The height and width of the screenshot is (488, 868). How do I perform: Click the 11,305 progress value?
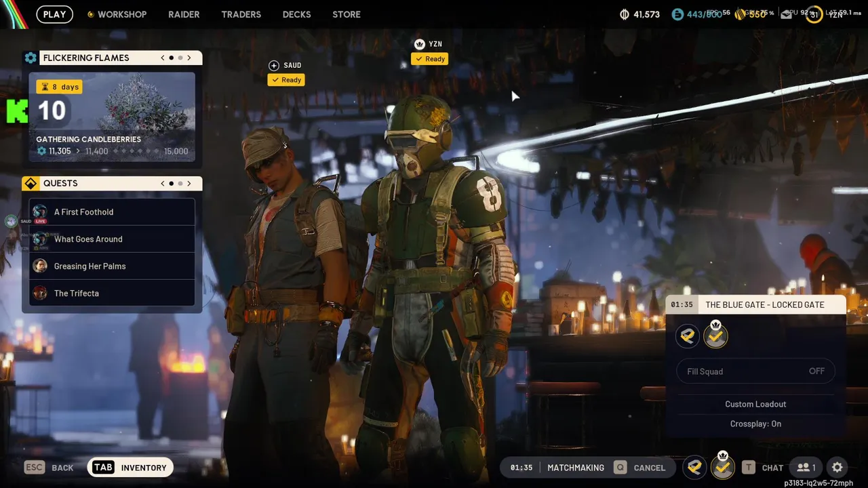[60, 151]
